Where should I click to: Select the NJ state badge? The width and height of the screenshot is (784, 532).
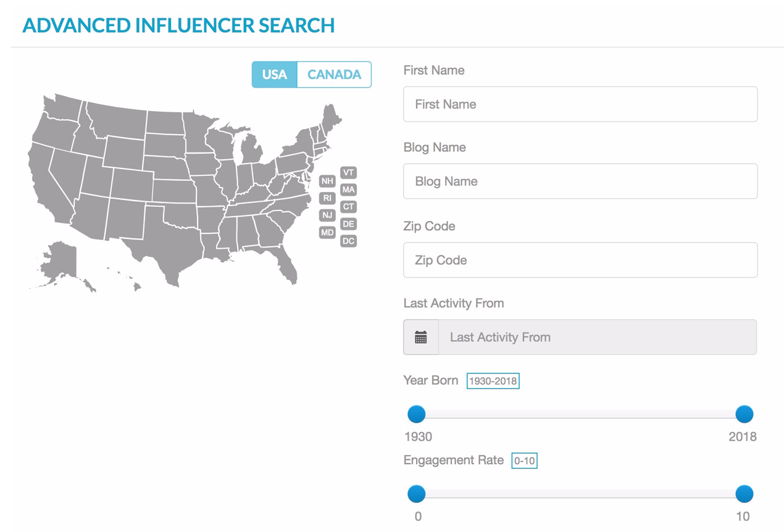pyautogui.click(x=327, y=215)
